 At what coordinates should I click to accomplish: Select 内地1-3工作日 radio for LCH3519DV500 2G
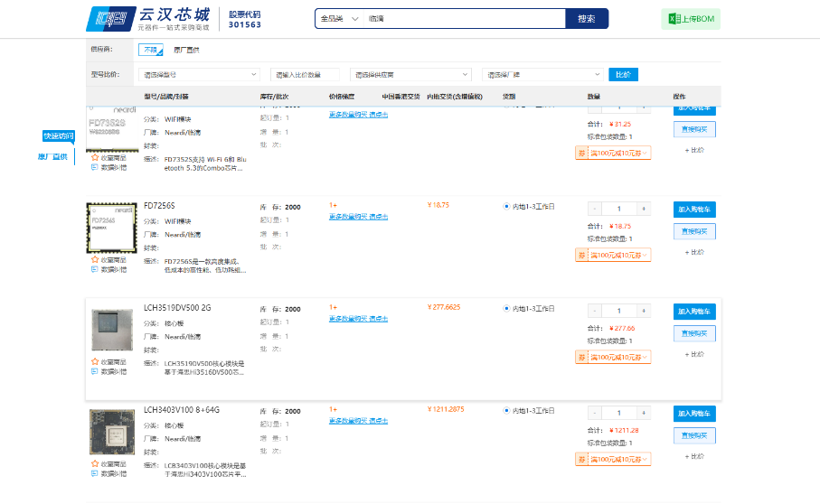506,308
